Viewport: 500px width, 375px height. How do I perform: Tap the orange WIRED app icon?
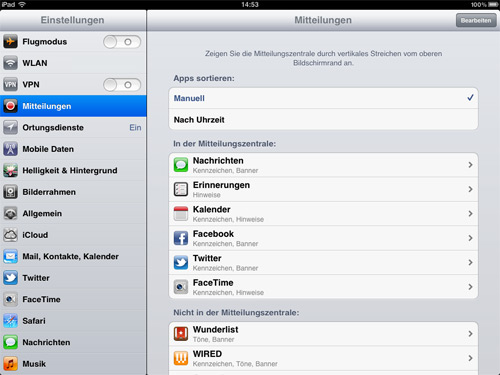coord(181,358)
